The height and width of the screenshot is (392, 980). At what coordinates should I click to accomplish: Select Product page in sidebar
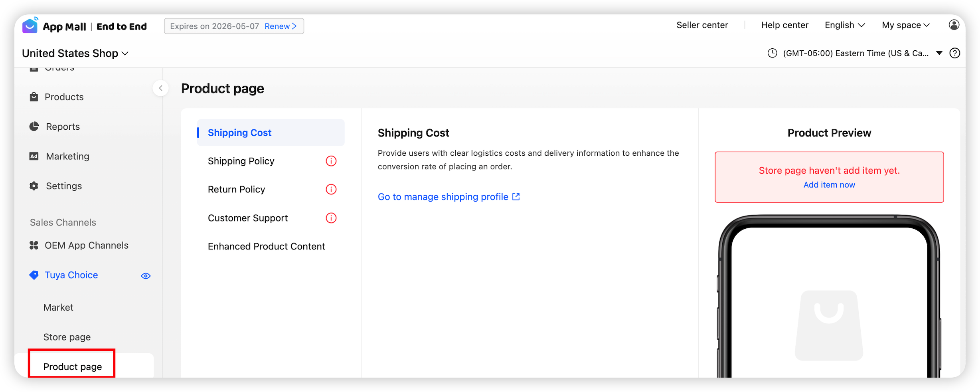73,366
